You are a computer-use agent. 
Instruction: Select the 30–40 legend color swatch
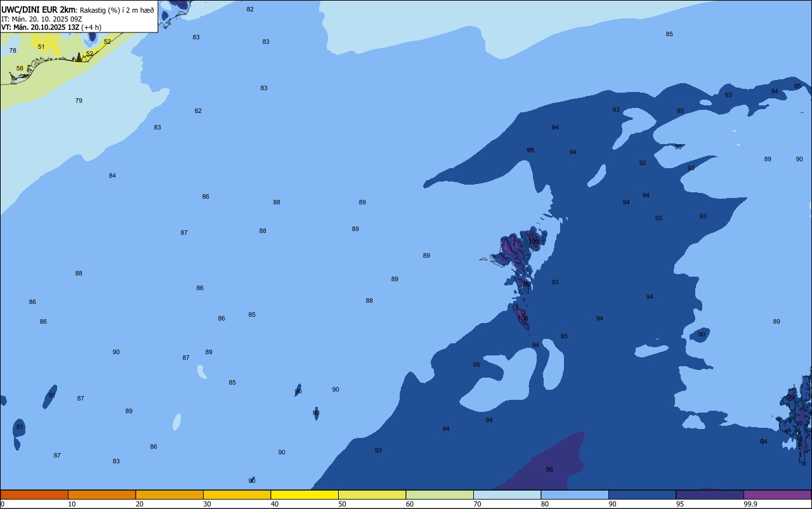coord(237,494)
